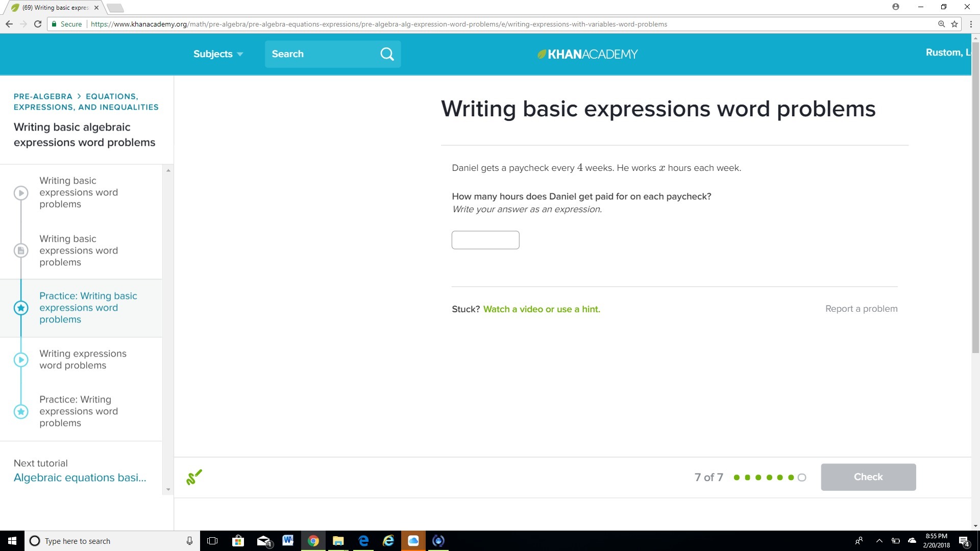Click the article icon for second lesson
This screenshot has width=980, height=551.
point(21,251)
